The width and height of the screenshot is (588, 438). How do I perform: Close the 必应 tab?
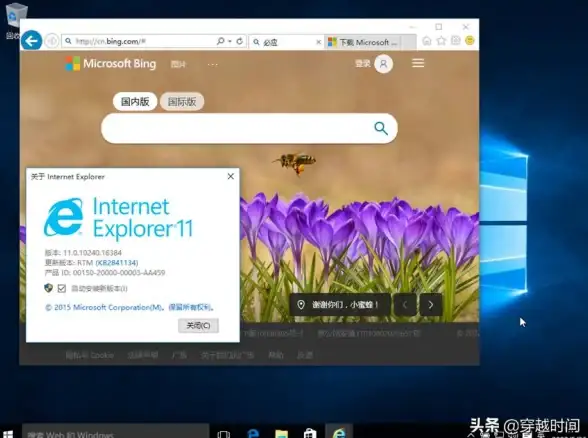click(318, 42)
